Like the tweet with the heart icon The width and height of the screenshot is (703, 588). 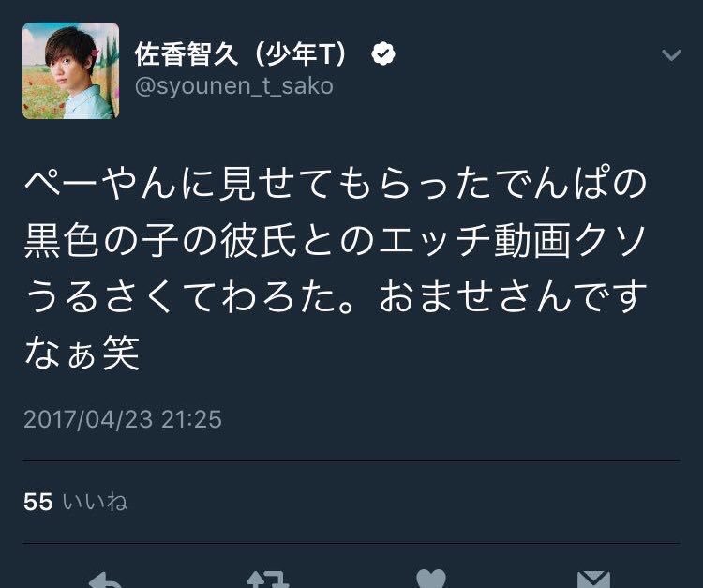431,579
